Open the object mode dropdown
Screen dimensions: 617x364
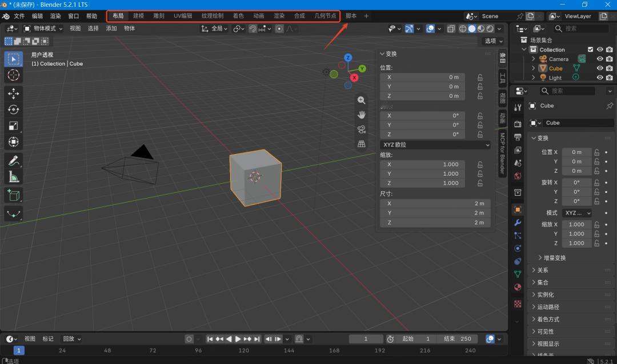point(43,29)
